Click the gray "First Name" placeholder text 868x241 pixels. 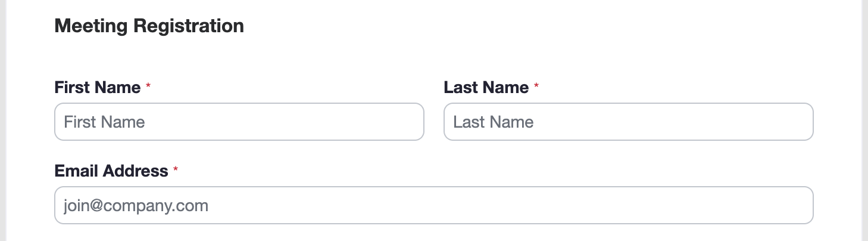[x=104, y=122]
